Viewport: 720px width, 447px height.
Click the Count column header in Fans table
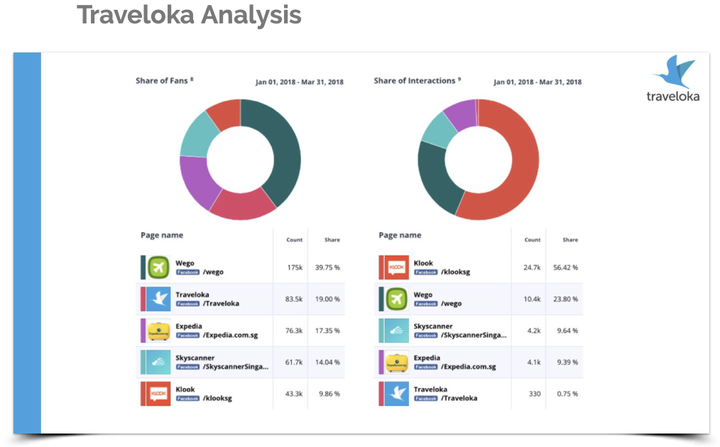click(295, 240)
